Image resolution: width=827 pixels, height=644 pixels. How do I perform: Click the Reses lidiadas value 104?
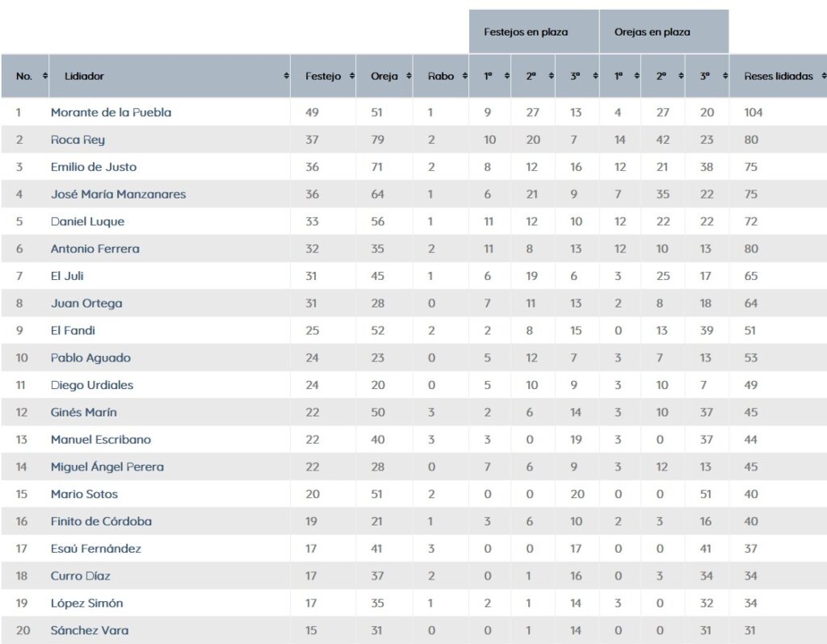pos(753,113)
